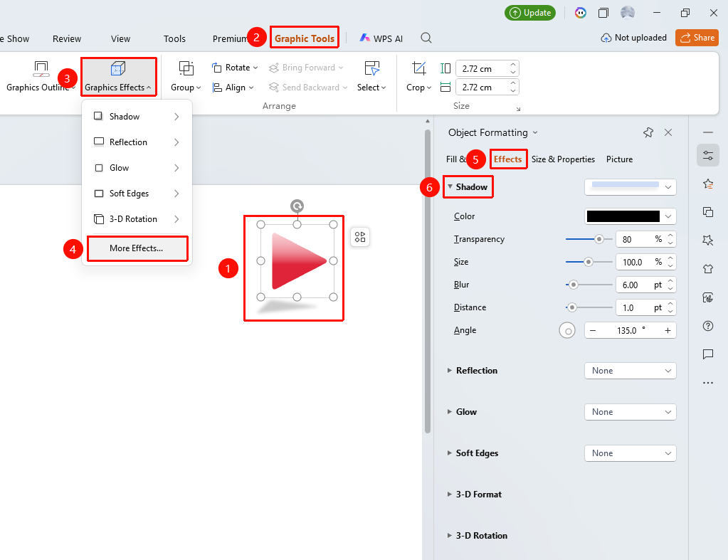Open the Graphics Effects menu button

point(118,77)
